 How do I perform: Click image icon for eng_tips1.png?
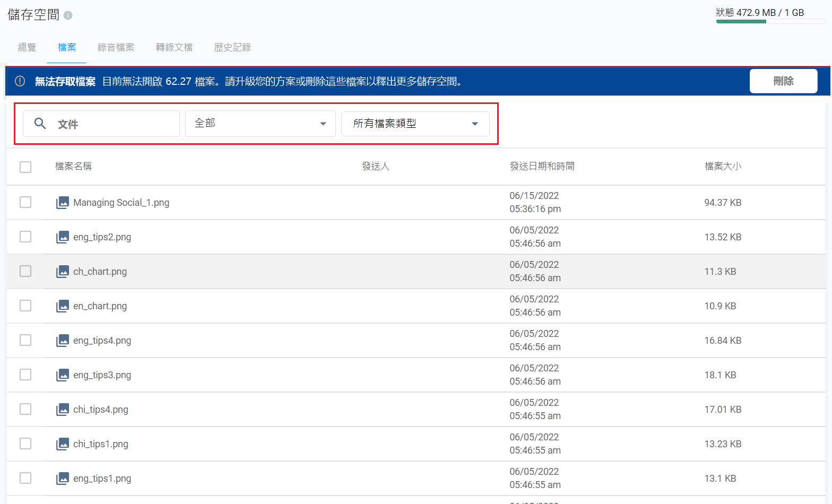point(63,479)
